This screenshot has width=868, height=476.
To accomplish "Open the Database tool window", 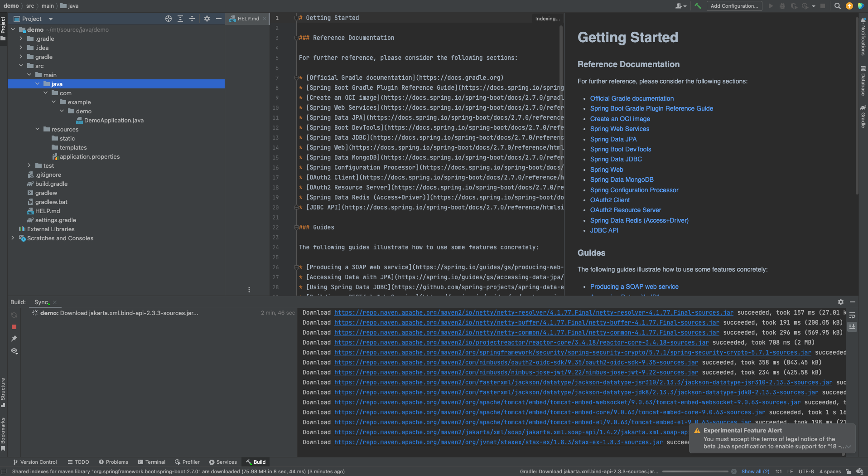I will pyautogui.click(x=863, y=81).
